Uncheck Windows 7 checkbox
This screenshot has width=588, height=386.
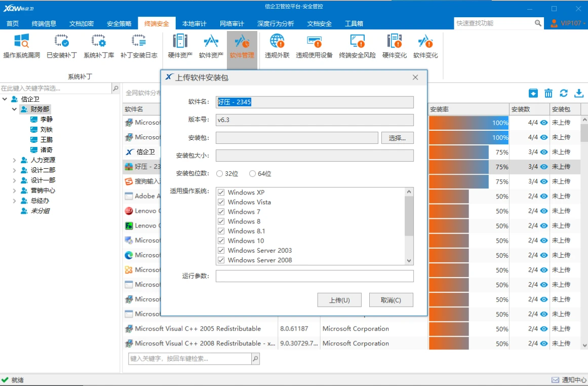(221, 212)
